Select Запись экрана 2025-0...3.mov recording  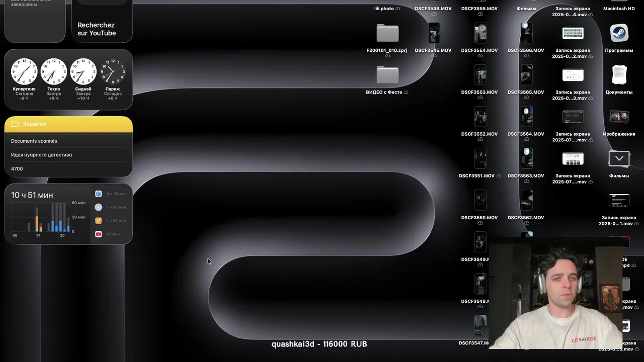[x=573, y=75]
